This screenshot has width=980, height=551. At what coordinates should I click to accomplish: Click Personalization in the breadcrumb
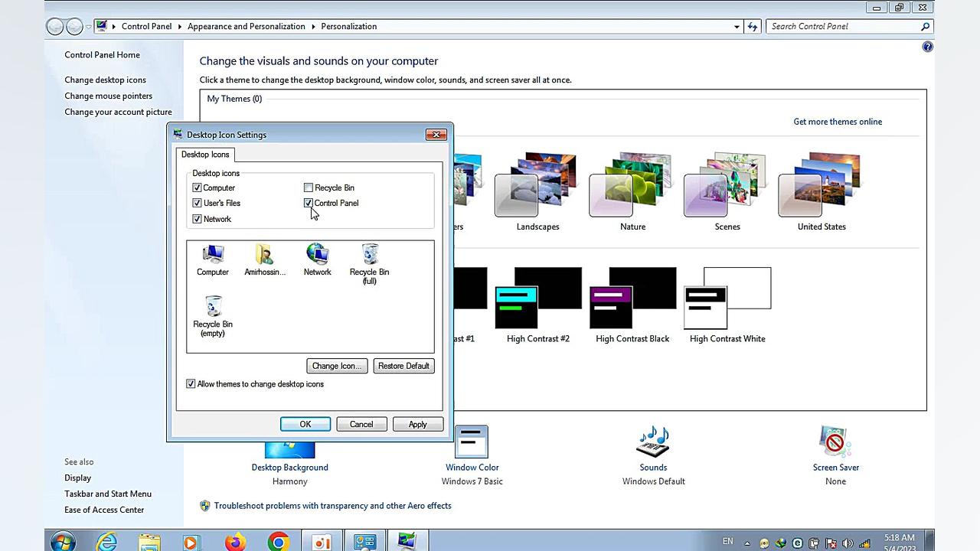[x=348, y=26]
